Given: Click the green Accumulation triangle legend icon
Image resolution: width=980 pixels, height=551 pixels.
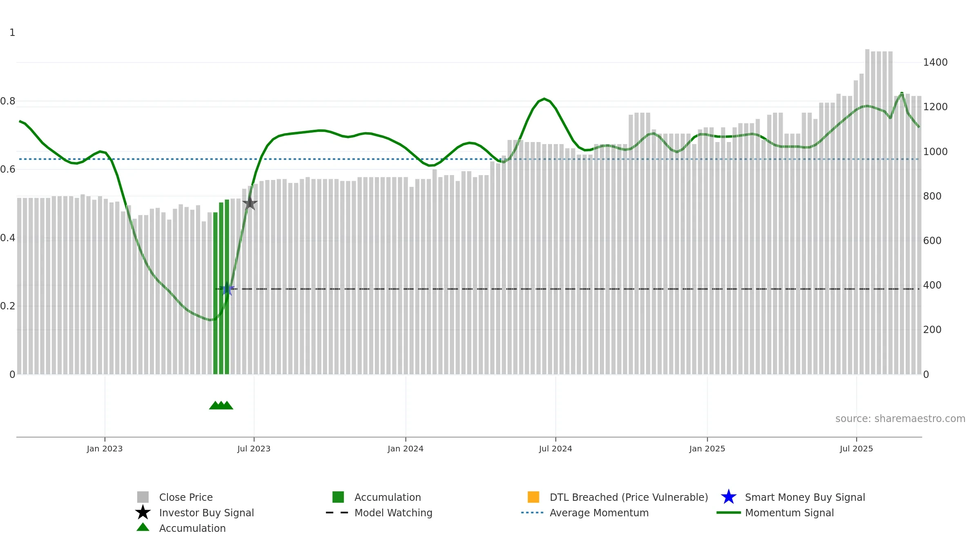Looking at the screenshot, I should click(143, 527).
